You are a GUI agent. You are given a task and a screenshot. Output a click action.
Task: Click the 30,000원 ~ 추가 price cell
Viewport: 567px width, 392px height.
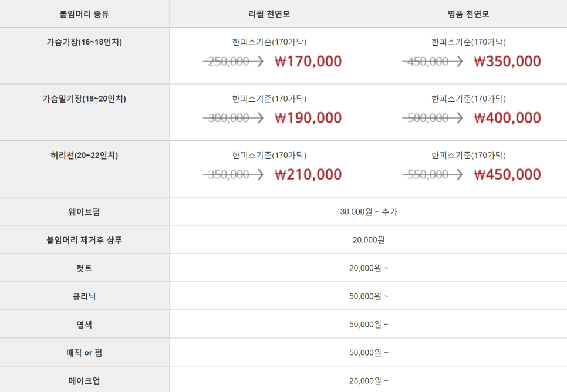point(369,212)
